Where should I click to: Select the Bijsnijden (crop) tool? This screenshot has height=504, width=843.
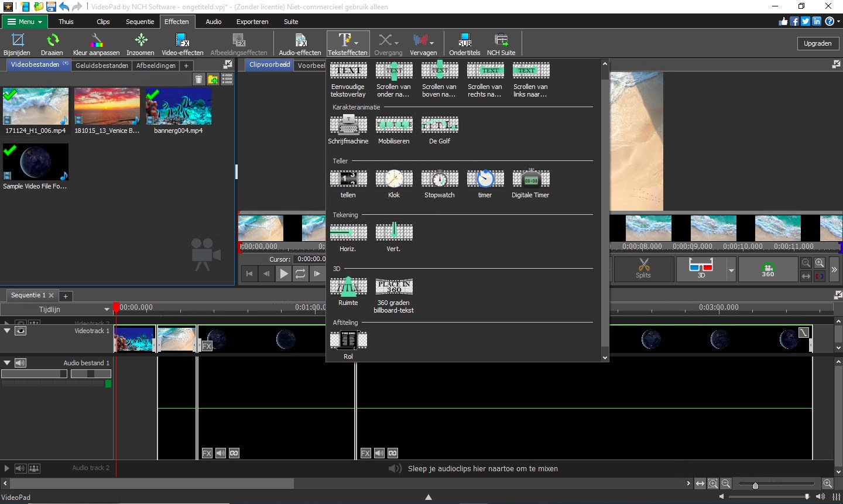pos(16,43)
